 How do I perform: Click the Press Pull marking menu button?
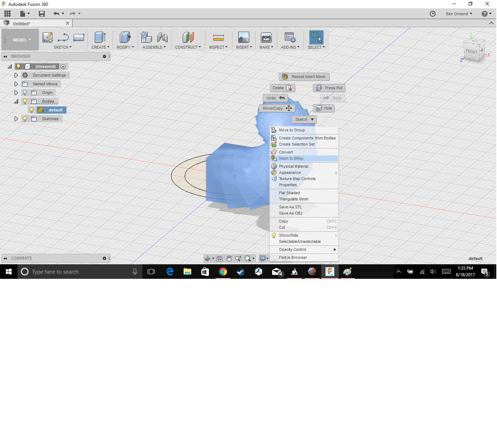click(x=329, y=88)
